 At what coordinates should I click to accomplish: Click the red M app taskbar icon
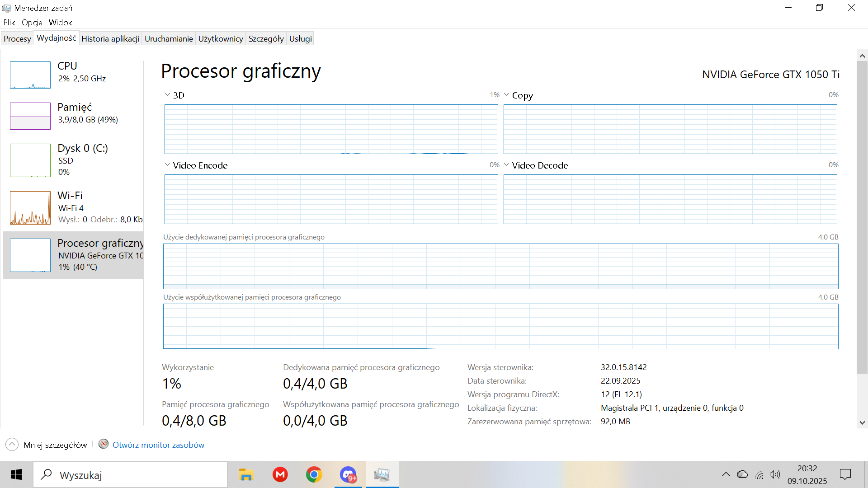pos(280,475)
